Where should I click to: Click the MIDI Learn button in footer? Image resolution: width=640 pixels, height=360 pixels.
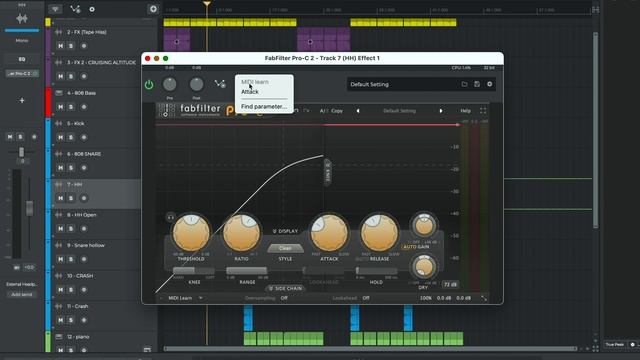(x=180, y=298)
